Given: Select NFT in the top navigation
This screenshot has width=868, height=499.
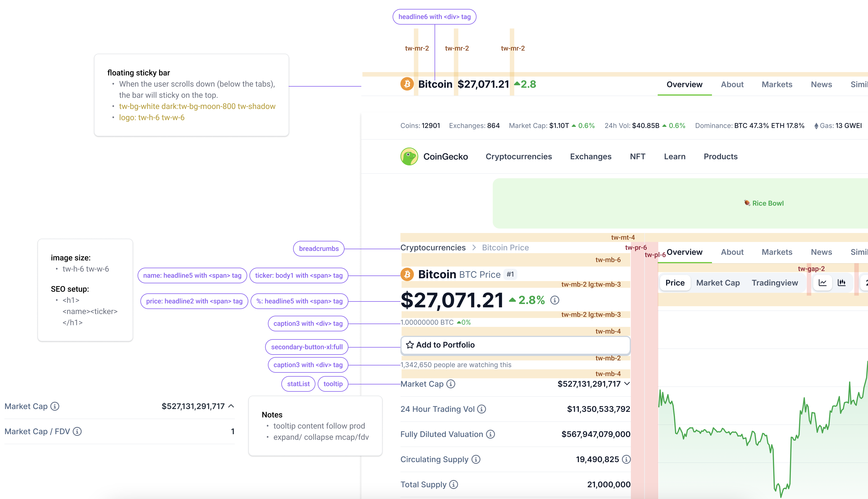Looking at the screenshot, I should pyautogui.click(x=637, y=157).
